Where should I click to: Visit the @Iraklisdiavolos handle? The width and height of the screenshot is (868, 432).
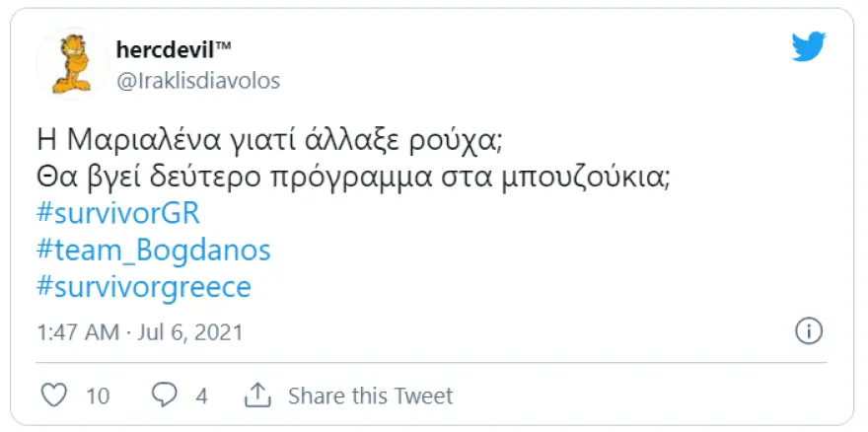198,81
